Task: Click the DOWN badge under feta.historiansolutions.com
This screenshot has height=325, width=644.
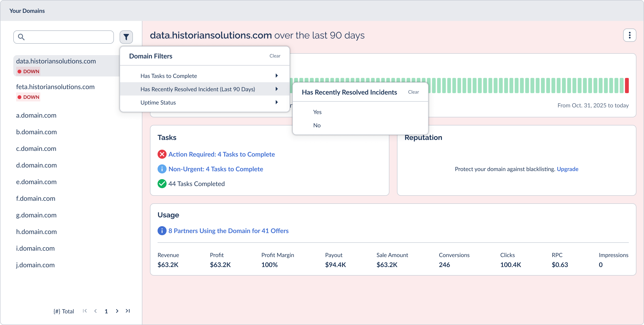Action: 28,97
